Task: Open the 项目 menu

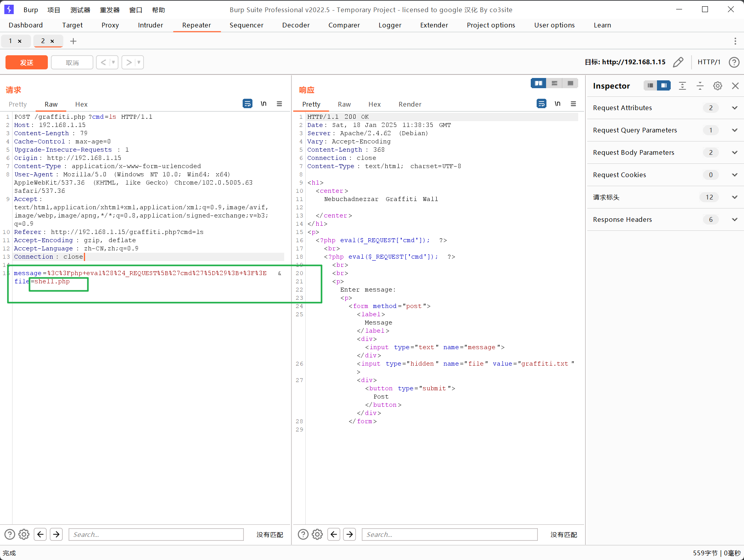Action: click(54, 10)
